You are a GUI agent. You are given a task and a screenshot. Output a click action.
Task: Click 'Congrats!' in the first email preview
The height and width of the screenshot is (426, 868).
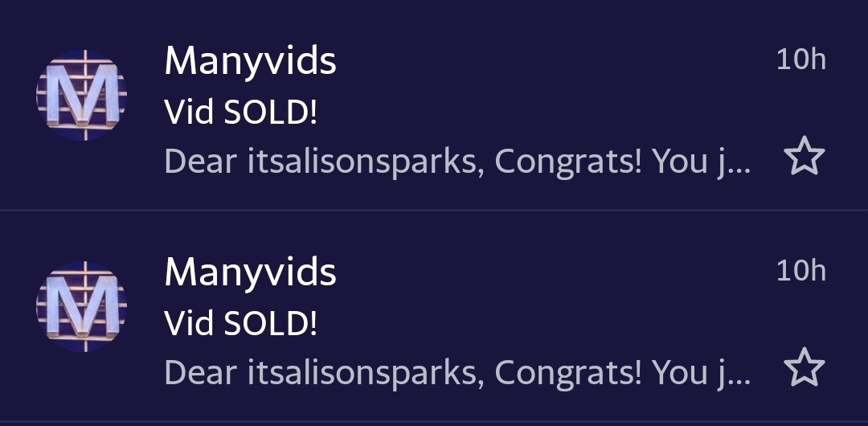coord(568,162)
